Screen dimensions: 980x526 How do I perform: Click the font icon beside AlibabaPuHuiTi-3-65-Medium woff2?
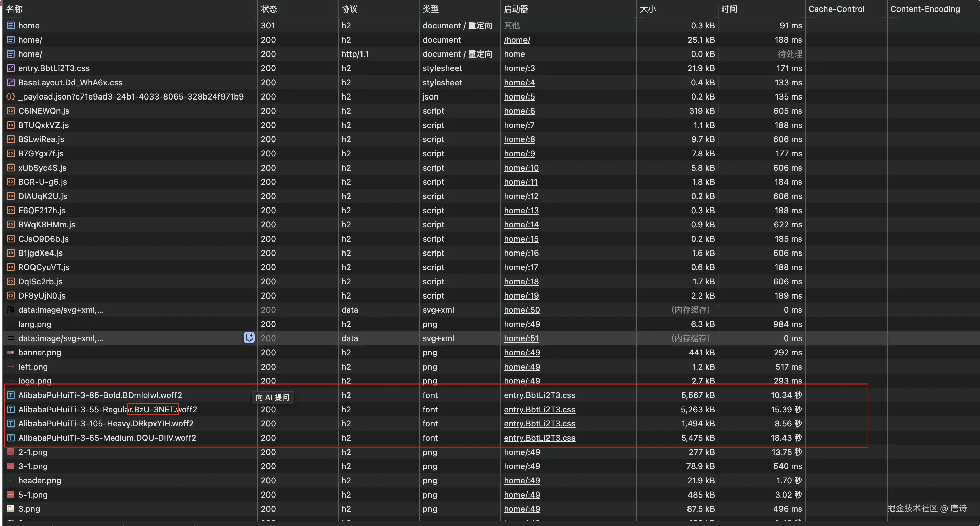(11, 438)
